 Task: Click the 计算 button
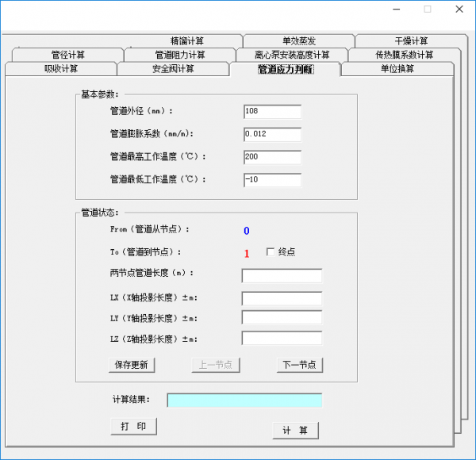coord(295,431)
